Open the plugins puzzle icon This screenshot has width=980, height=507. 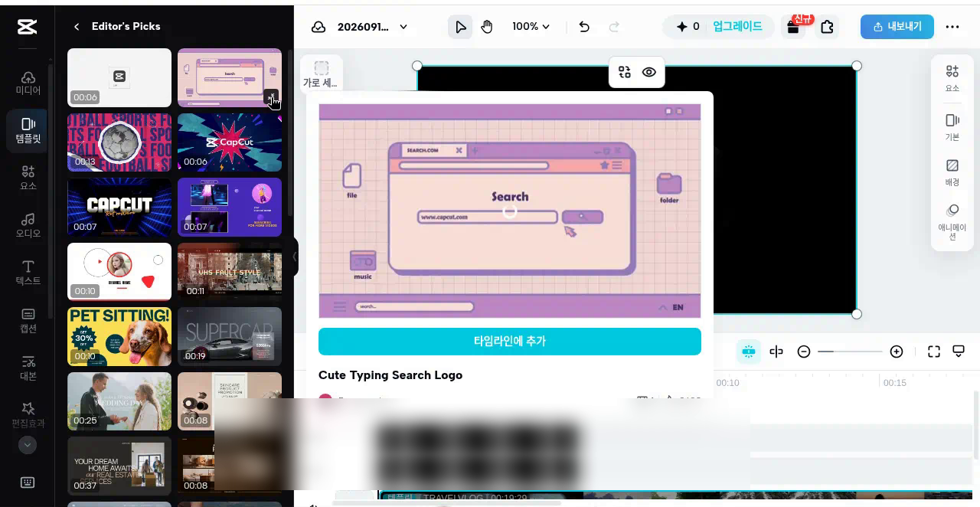827,27
